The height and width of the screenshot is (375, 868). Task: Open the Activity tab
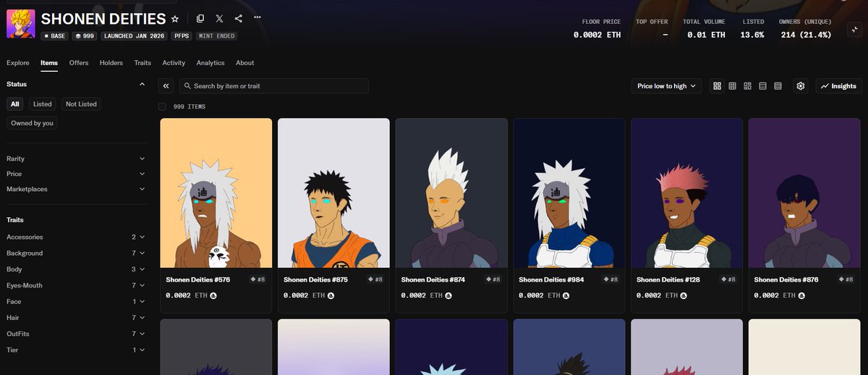coord(174,63)
